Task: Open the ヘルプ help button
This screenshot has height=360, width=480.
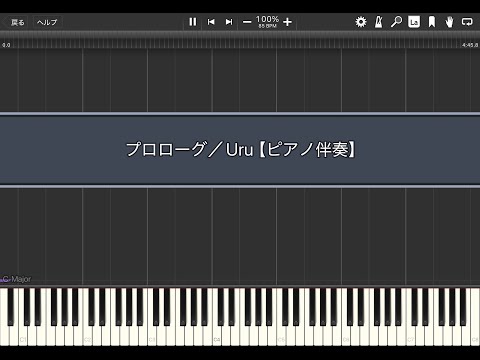Action: 47,22
